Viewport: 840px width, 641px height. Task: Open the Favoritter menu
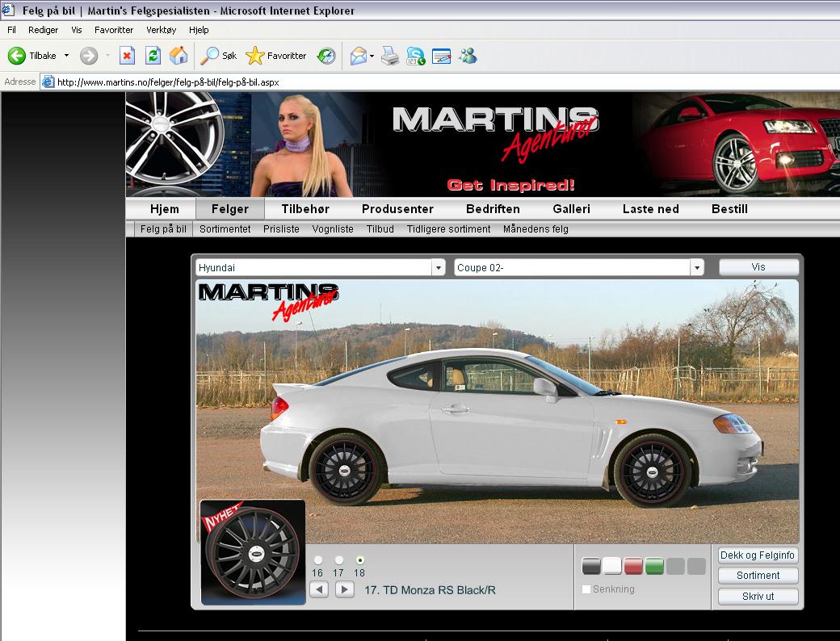[114, 30]
